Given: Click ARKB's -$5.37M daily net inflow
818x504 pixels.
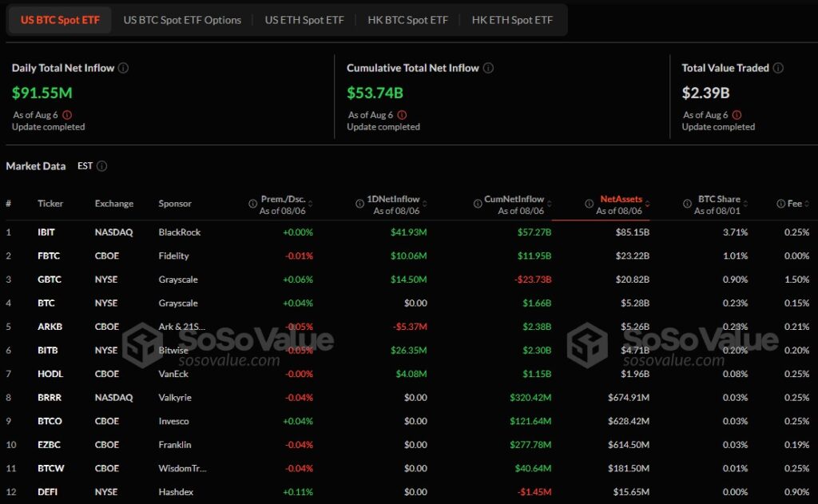Looking at the screenshot, I should pos(410,327).
